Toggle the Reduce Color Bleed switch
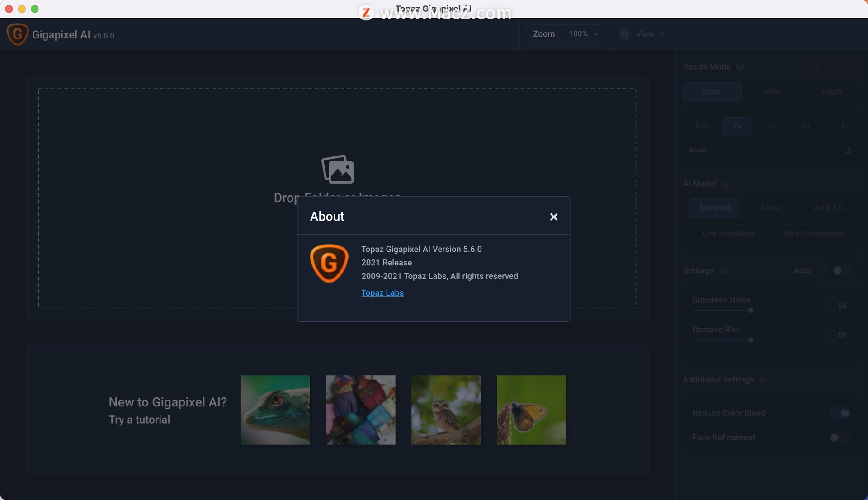 click(840, 413)
